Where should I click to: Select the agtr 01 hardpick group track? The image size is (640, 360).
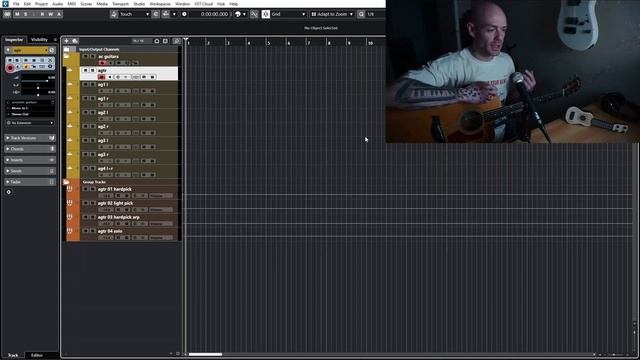(x=129, y=192)
